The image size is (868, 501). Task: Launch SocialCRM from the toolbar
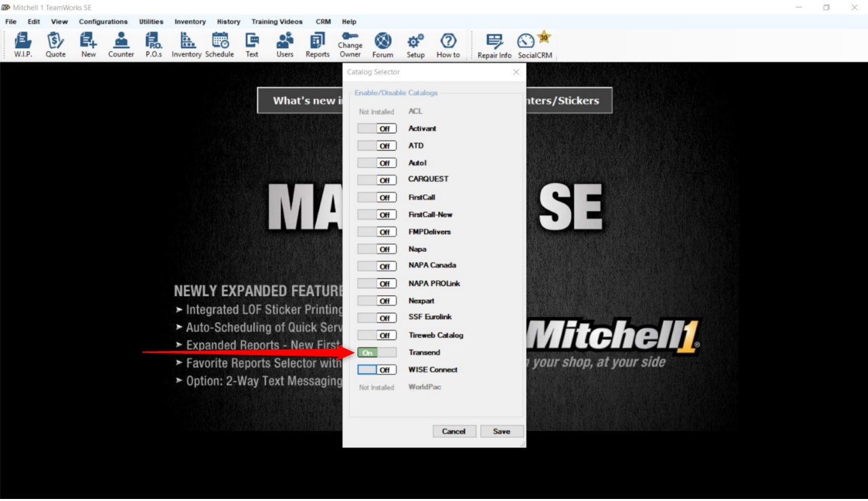(x=535, y=45)
